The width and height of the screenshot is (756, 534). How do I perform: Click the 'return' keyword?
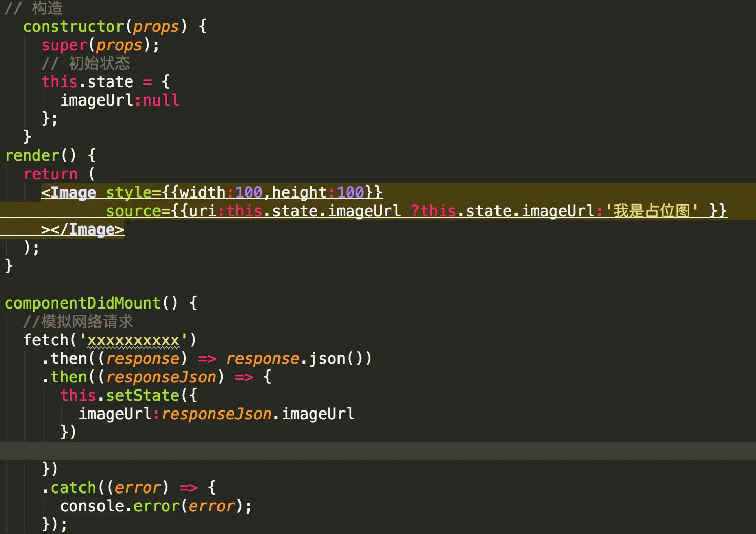point(51,174)
